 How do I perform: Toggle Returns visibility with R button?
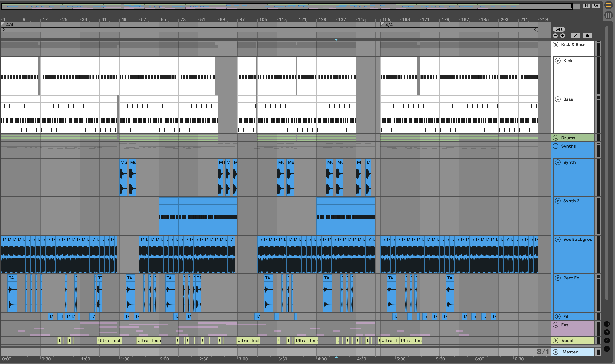tap(607, 332)
